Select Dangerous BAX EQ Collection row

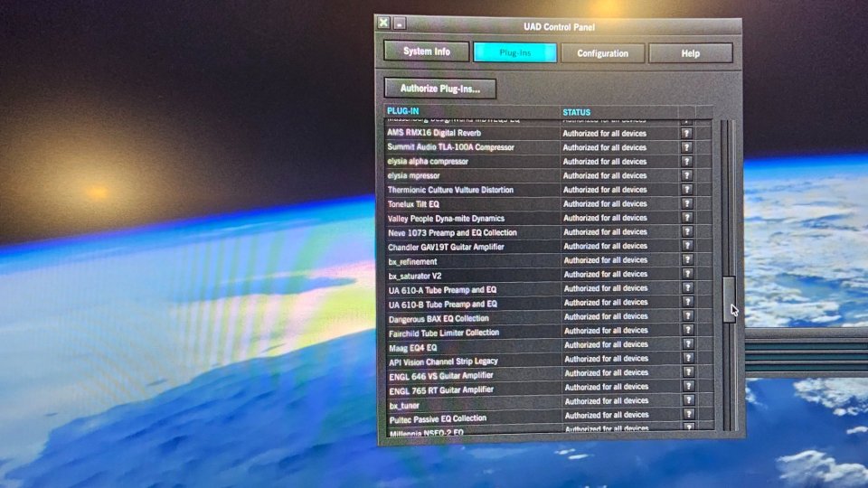tap(550, 317)
